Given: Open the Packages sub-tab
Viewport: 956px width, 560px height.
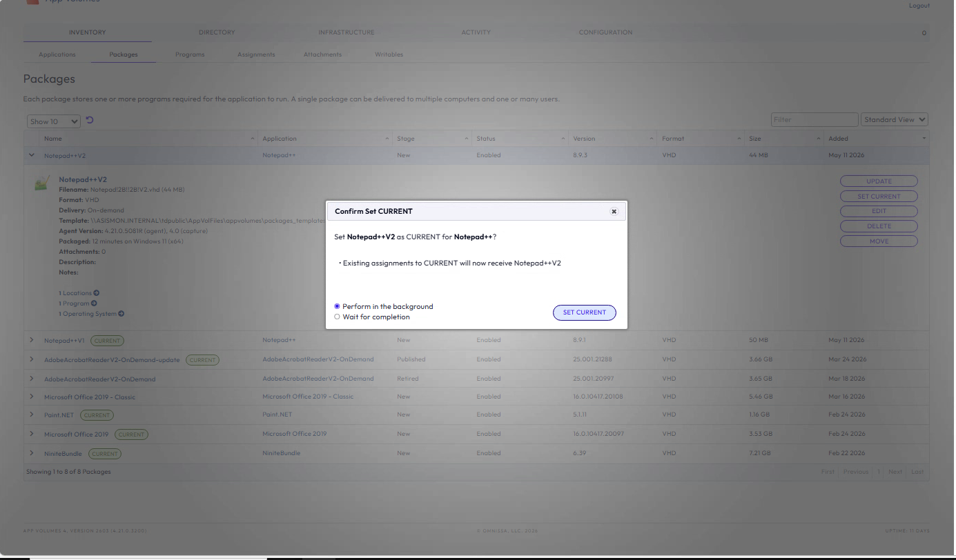Looking at the screenshot, I should [x=124, y=54].
